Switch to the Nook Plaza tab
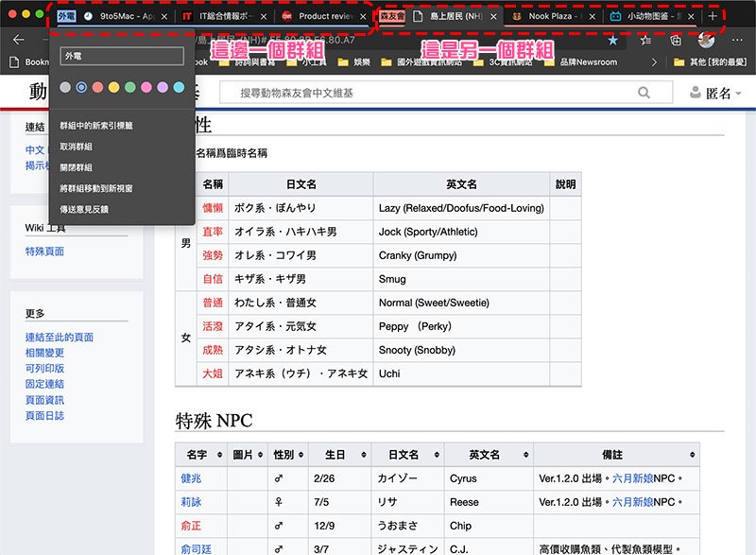Viewport: 756px width, 555px height. [x=556, y=17]
